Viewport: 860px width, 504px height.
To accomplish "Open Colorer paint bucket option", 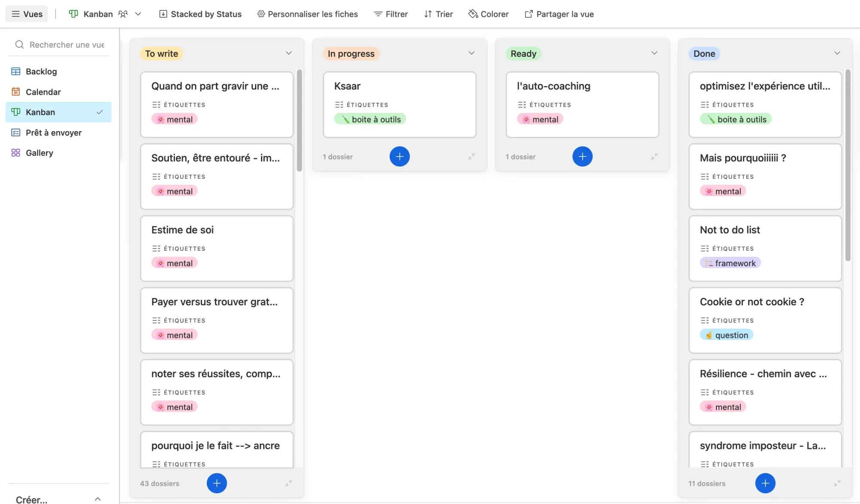I will pyautogui.click(x=488, y=14).
